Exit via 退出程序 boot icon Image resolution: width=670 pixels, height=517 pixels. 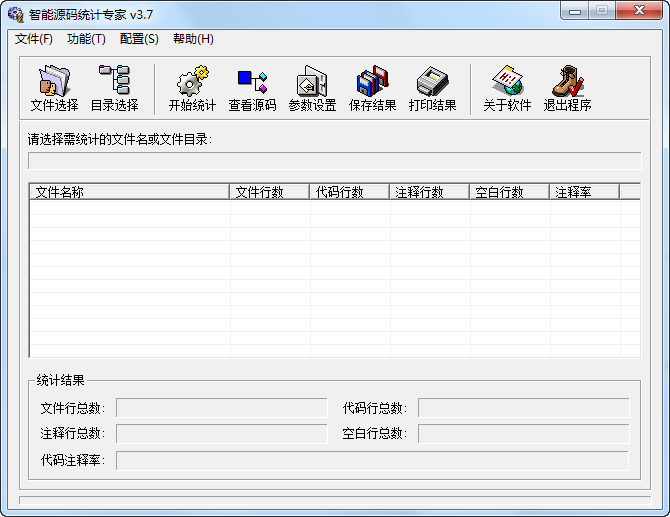tap(567, 89)
